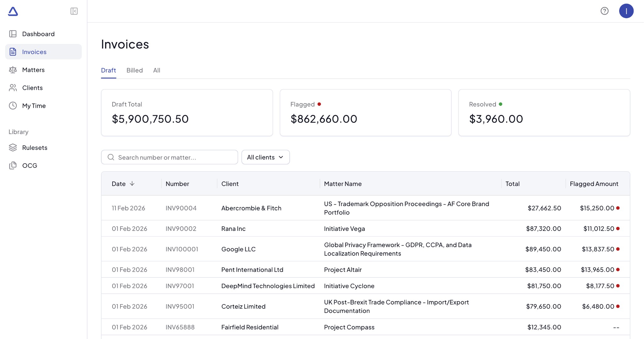Image resolution: width=644 pixels, height=339 pixels.
Task: Open My Time clock icon
Action: point(13,106)
